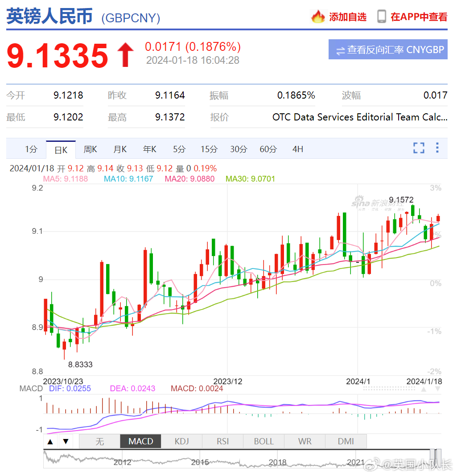Click 查看反向汇率 CNYGBP button
This screenshot has height=476, width=457.
(388, 50)
